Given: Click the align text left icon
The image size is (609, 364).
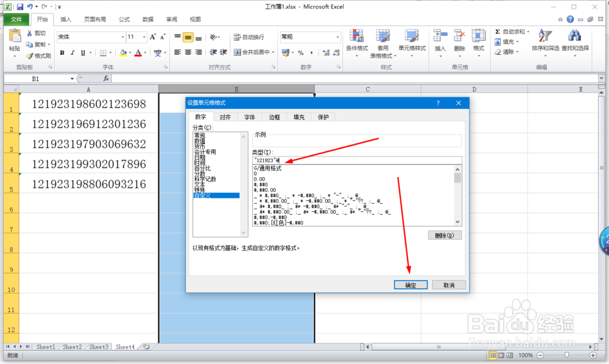Looking at the screenshot, I should click(177, 52).
